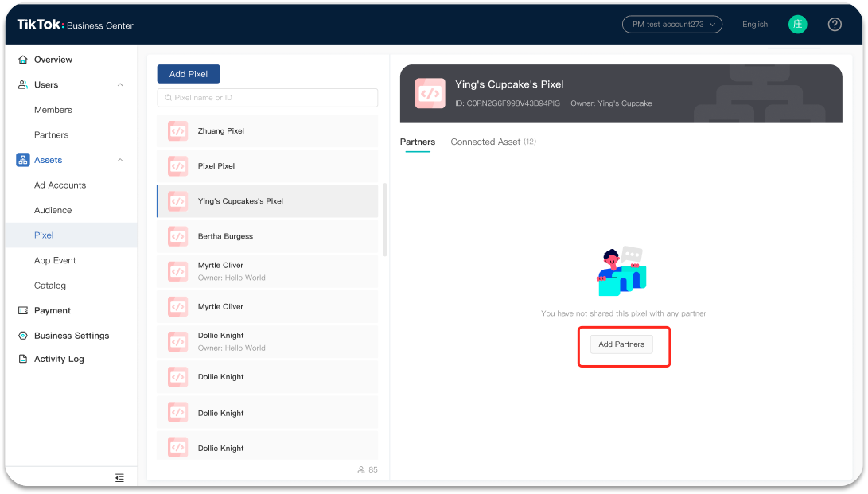
Task: Click the Payment wallet icon
Action: point(23,310)
